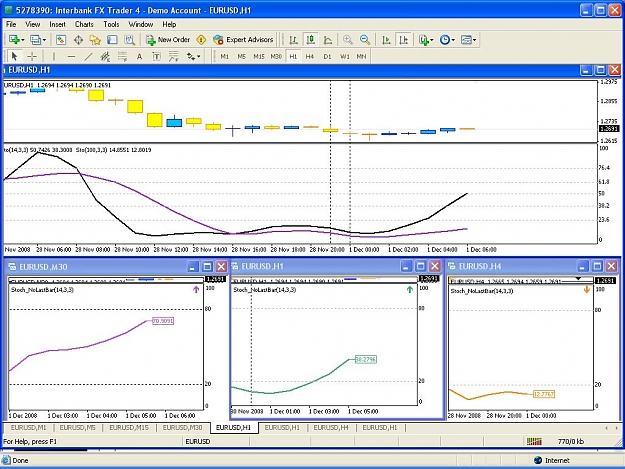This screenshot has width=625, height=469.
Task: Open the Profiles toolbar icon
Action: coord(38,39)
